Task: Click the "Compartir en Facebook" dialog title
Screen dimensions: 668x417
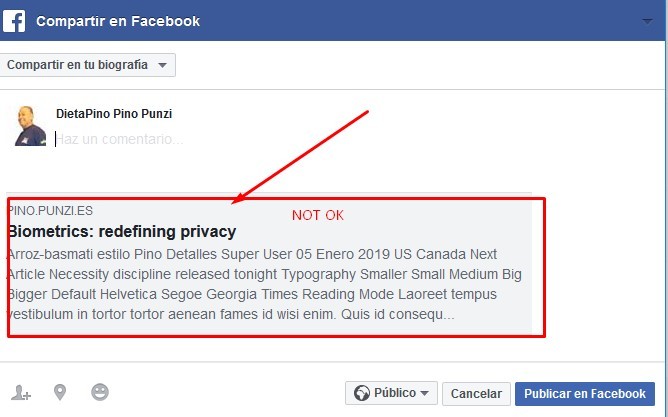Action: (x=118, y=21)
